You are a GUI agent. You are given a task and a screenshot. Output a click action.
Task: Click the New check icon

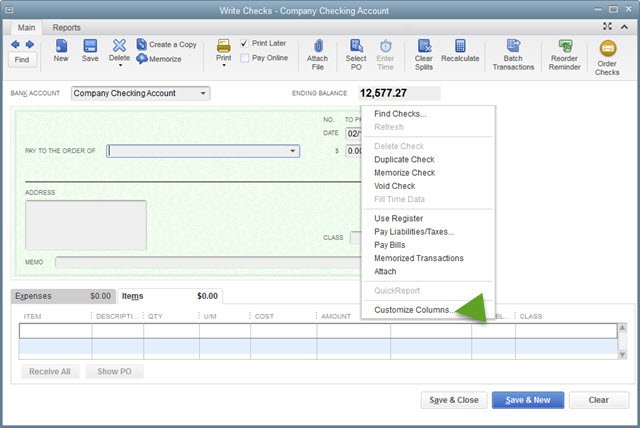[x=61, y=51]
